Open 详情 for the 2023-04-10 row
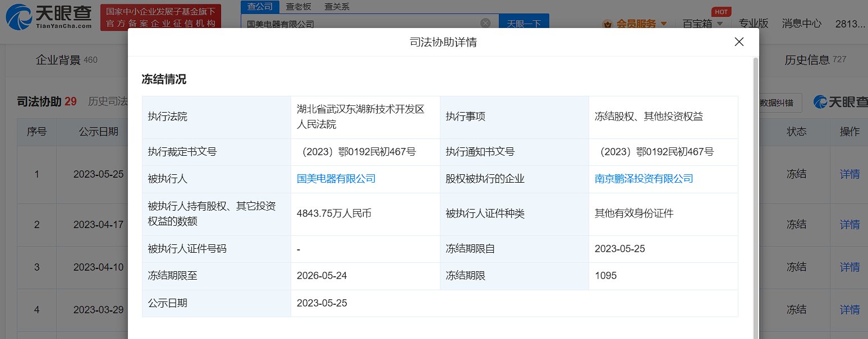 pyautogui.click(x=849, y=267)
